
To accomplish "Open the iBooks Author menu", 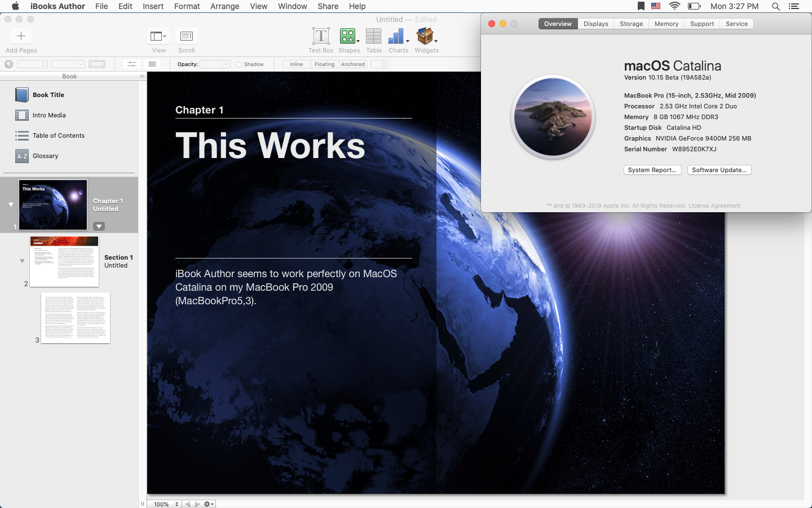I will click(x=58, y=6).
